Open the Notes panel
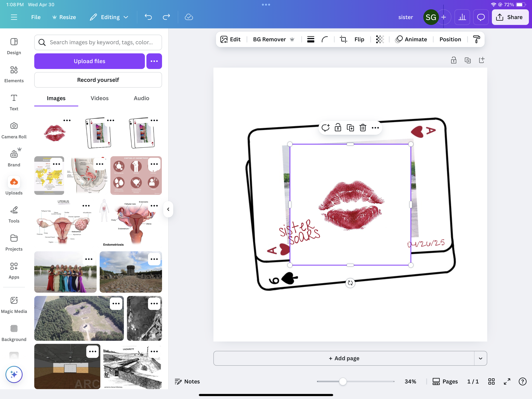 click(187, 381)
